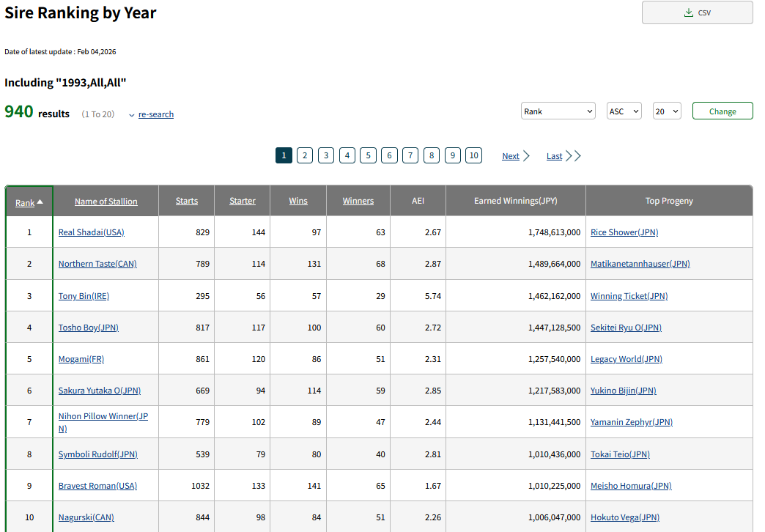Sort by the Winners column header
Screen dimensions: 765x532
point(358,201)
